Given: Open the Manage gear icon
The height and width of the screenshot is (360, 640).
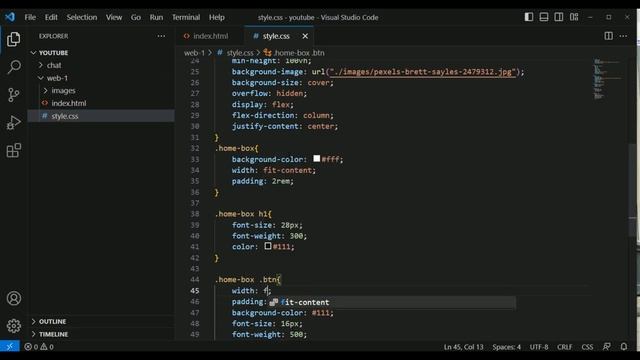Looking at the screenshot, I should click(13, 326).
